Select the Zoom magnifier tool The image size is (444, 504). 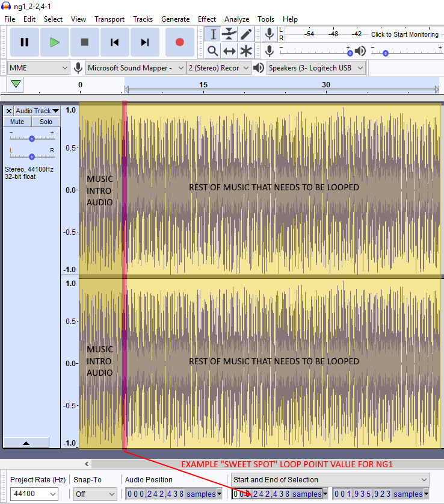tap(213, 51)
